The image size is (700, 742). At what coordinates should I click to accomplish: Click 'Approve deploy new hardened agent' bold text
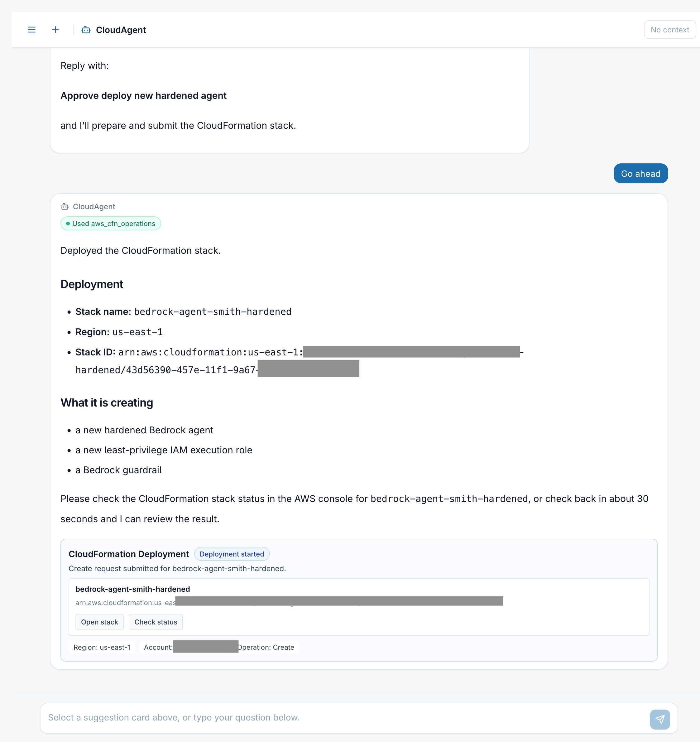(144, 95)
